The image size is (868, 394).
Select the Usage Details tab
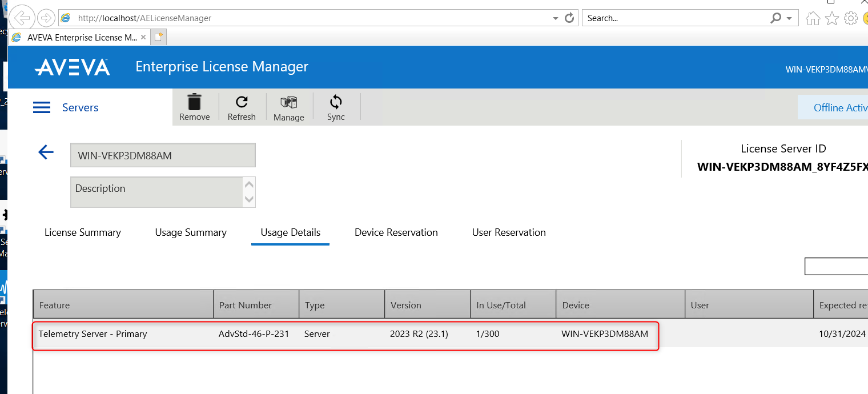click(x=291, y=232)
